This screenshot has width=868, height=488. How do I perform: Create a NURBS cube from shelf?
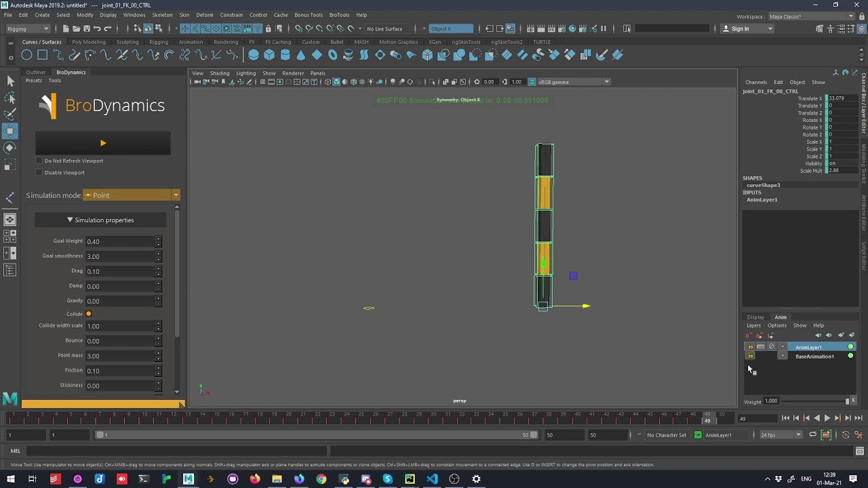tap(269, 55)
